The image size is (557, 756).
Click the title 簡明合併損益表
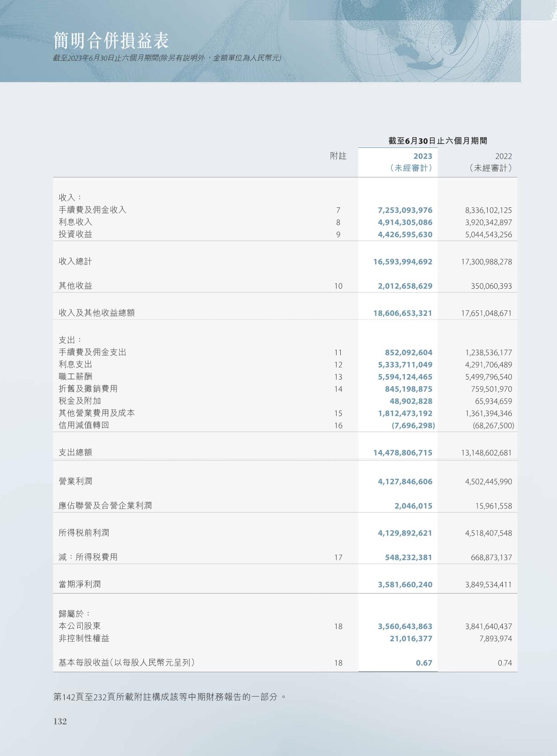click(x=111, y=41)
